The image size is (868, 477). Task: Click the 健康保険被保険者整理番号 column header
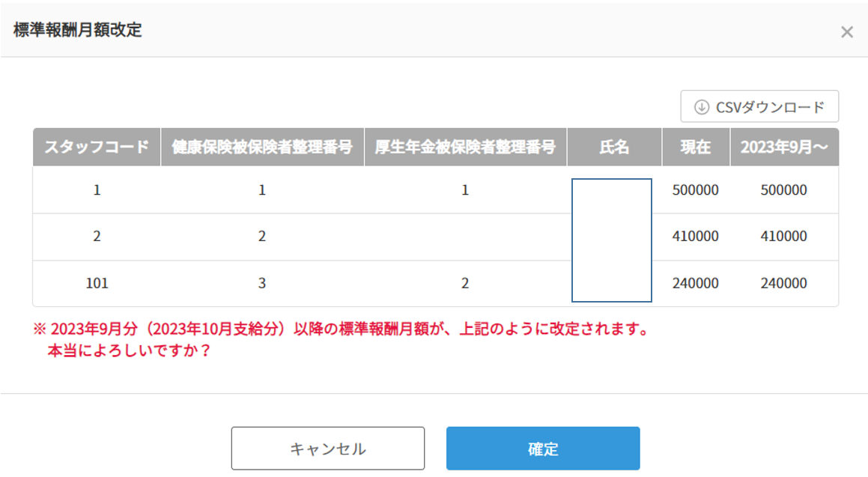pyautogui.click(x=262, y=147)
